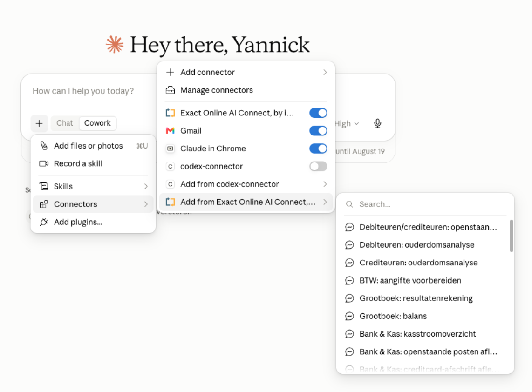Image resolution: width=532 pixels, height=392 pixels.
Task: Expand the Skills submenu chevron
Action: click(x=145, y=186)
